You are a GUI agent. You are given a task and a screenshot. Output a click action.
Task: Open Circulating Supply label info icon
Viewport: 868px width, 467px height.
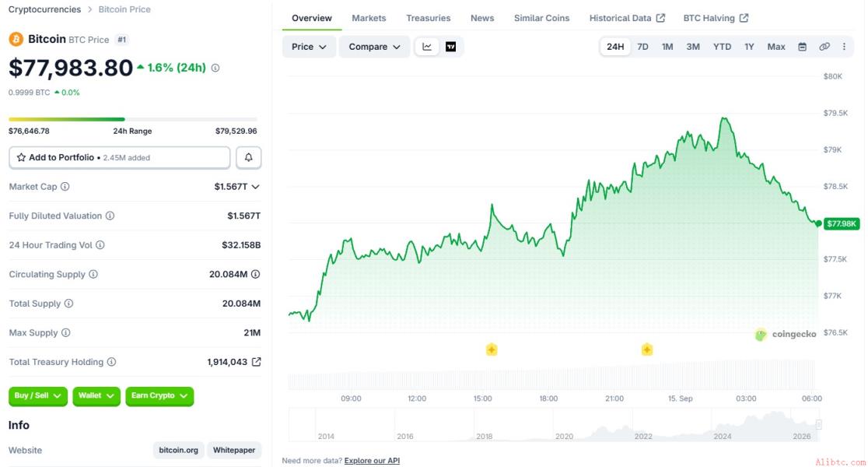(x=93, y=274)
